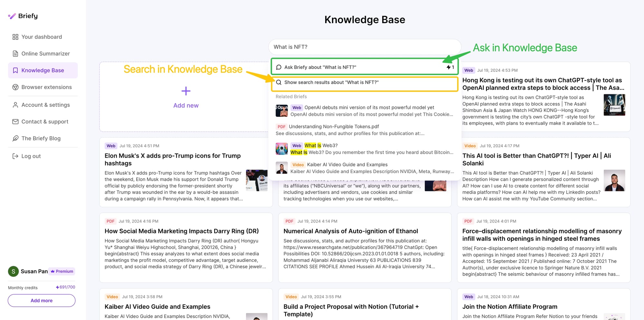Click Kaiber suggestion thumbnail in dropdown

[282, 168]
